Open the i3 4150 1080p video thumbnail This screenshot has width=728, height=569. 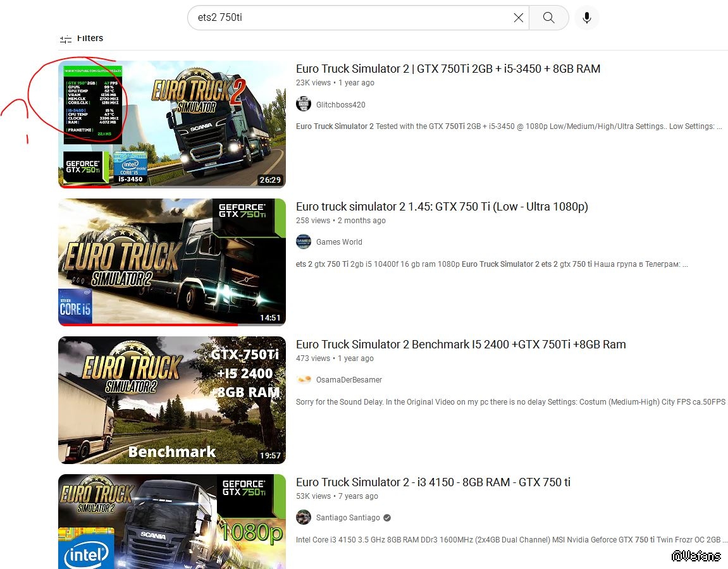[172, 522]
